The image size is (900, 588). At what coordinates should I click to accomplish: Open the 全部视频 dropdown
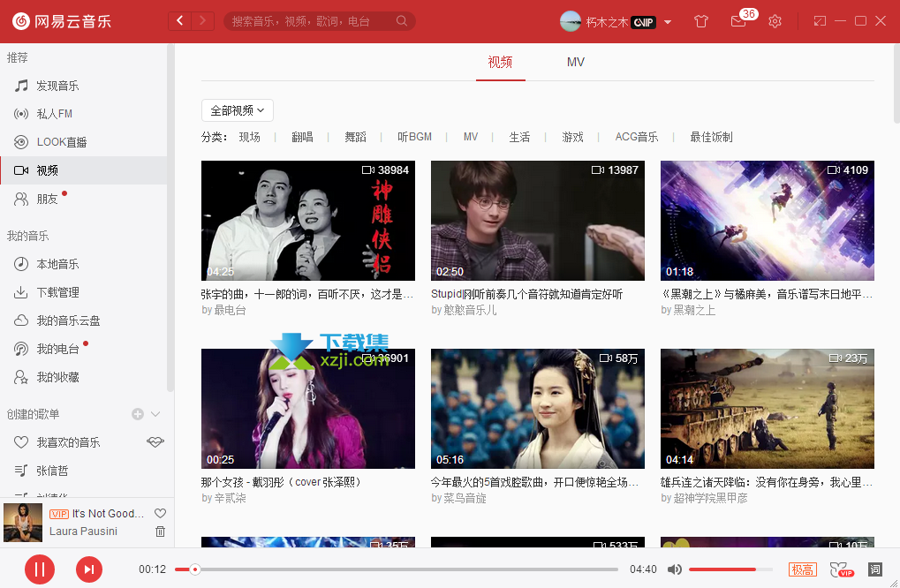237,110
